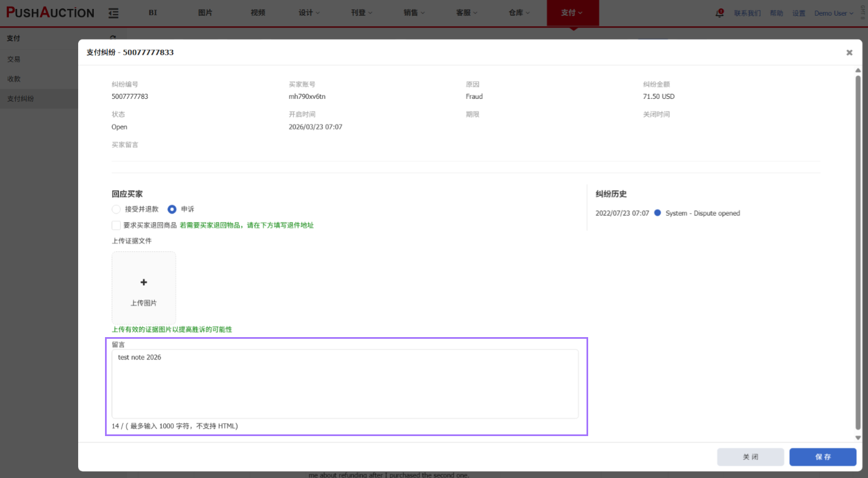Click the 上传图片 upload box label
Image resolution: width=868 pixels, height=478 pixels.
[x=144, y=303]
